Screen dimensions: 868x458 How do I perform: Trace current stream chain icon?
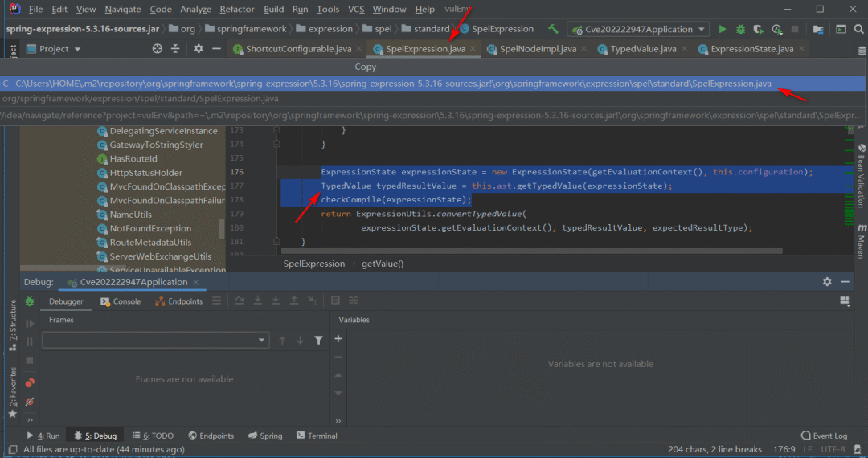point(353,301)
